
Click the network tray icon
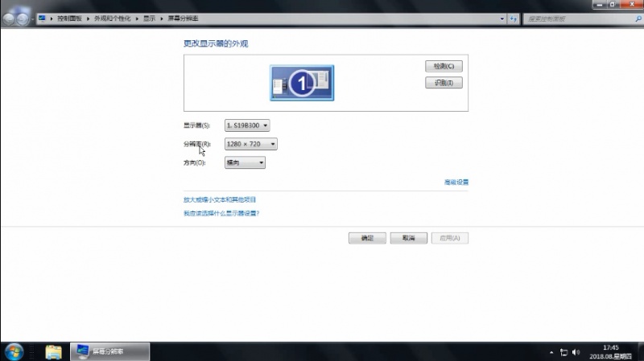tap(564, 352)
